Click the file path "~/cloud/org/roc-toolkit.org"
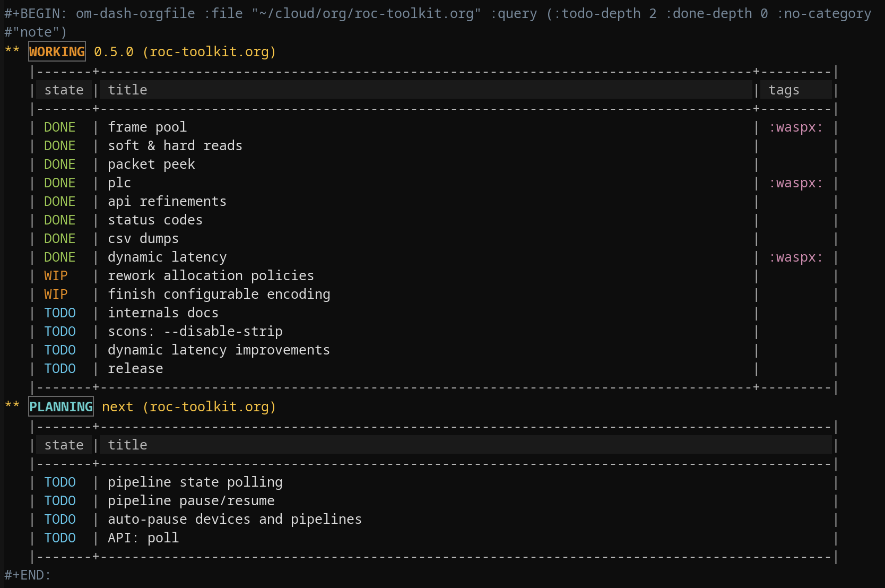 pyautogui.click(x=366, y=13)
